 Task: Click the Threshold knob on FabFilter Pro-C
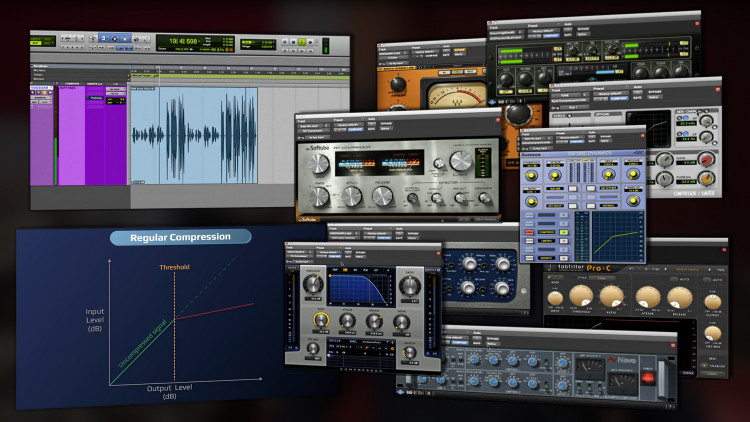(x=581, y=296)
